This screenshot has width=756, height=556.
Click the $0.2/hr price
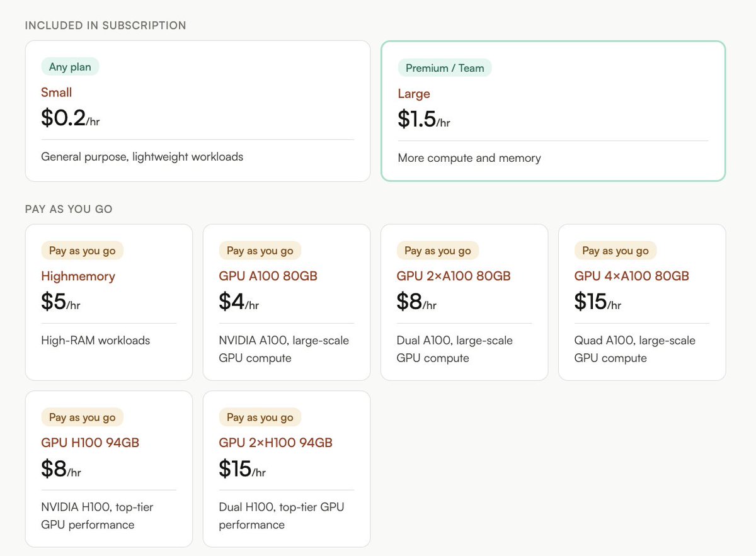tap(71, 118)
